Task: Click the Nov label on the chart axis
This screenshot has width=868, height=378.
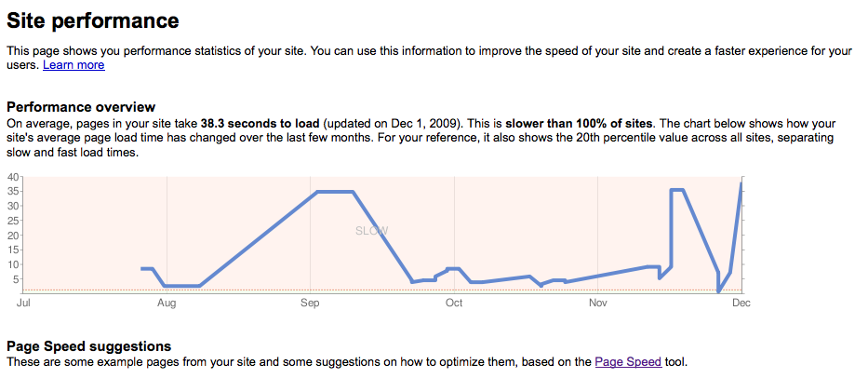Action: pos(597,304)
